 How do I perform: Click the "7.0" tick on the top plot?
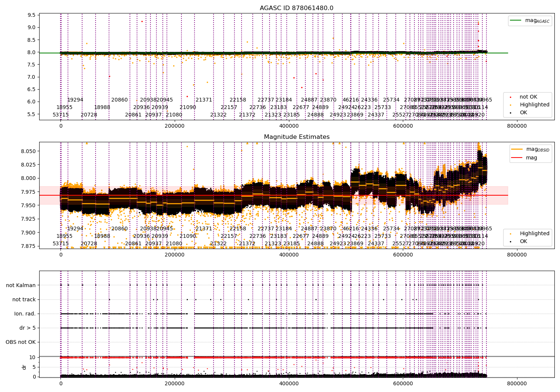(x=32, y=77)
